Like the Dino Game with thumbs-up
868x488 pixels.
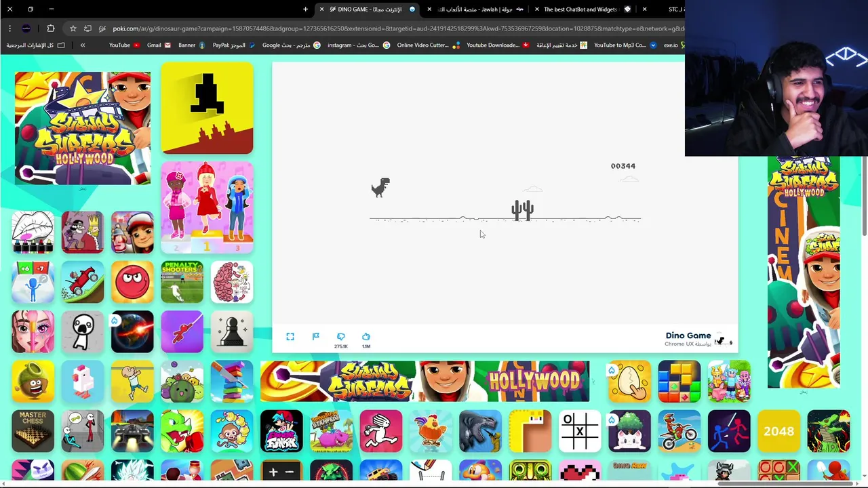coord(366,337)
